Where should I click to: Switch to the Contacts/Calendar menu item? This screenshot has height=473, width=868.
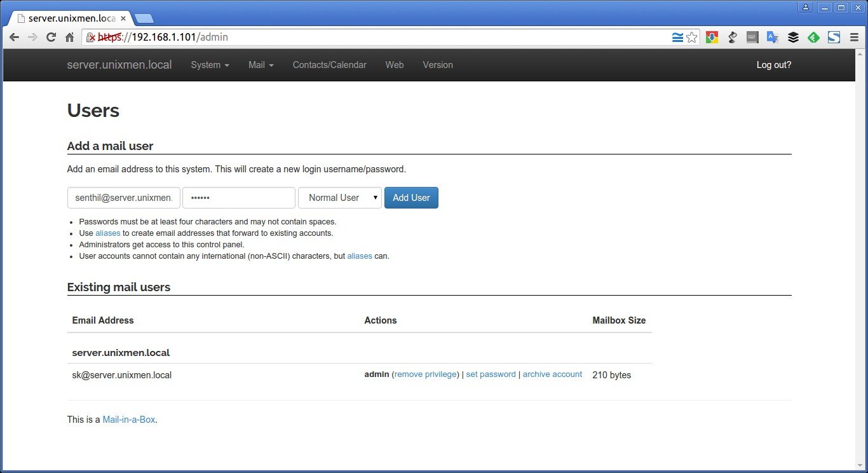click(x=329, y=65)
